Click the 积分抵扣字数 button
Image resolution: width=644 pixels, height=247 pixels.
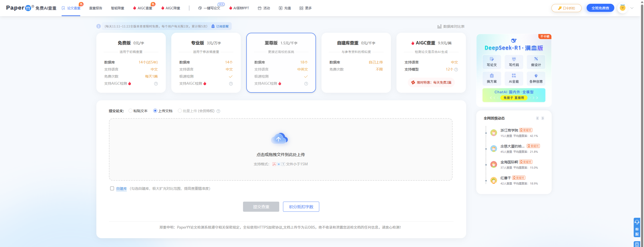pos(301,207)
